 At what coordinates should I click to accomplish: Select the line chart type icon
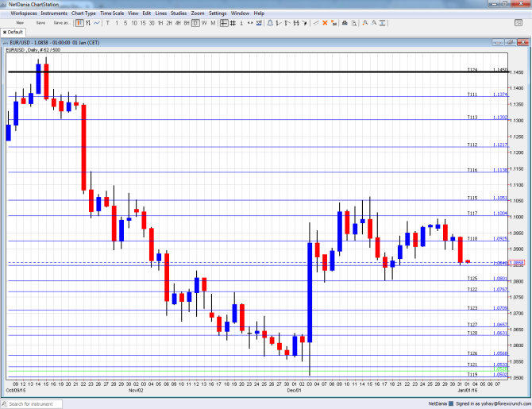(97, 23)
